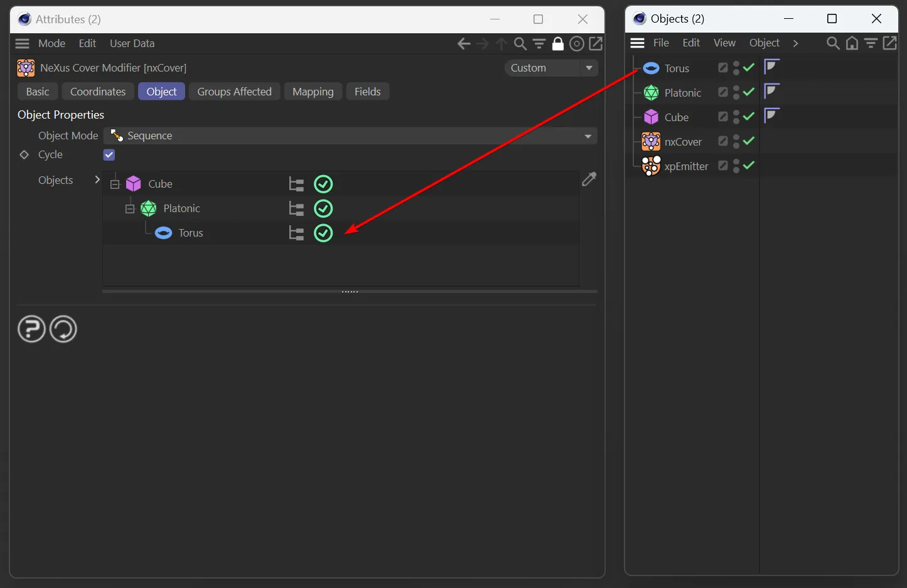
Task: Click the resize handle below Objects list
Action: pos(350,292)
